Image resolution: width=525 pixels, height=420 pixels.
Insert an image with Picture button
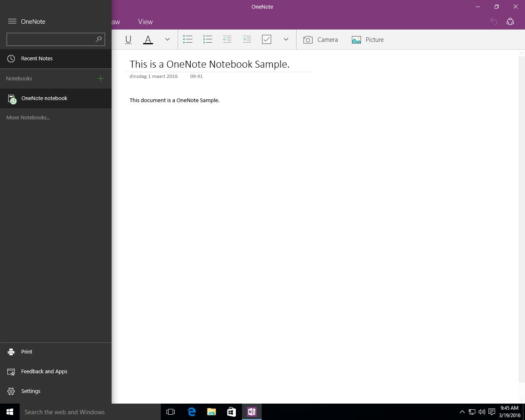pos(368,40)
